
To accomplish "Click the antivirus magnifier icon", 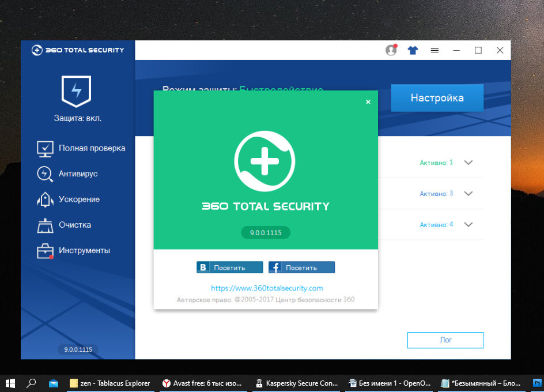I will [x=45, y=174].
